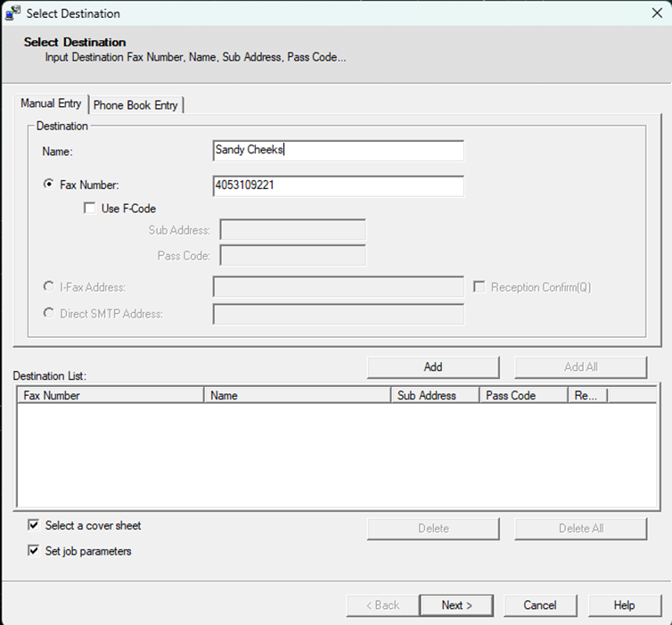Click the fax application icon in title bar
This screenshot has height=625, width=672.
[12, 13]
